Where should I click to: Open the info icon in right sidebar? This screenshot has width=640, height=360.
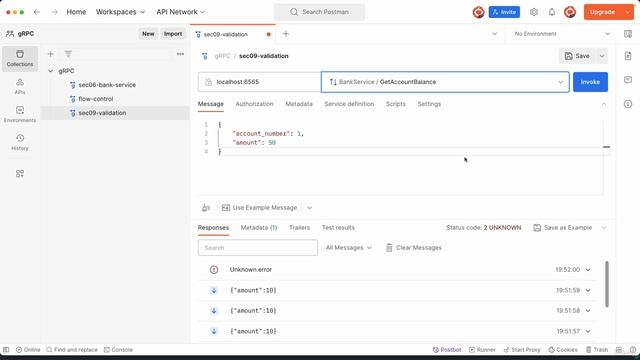coord(628,104)
